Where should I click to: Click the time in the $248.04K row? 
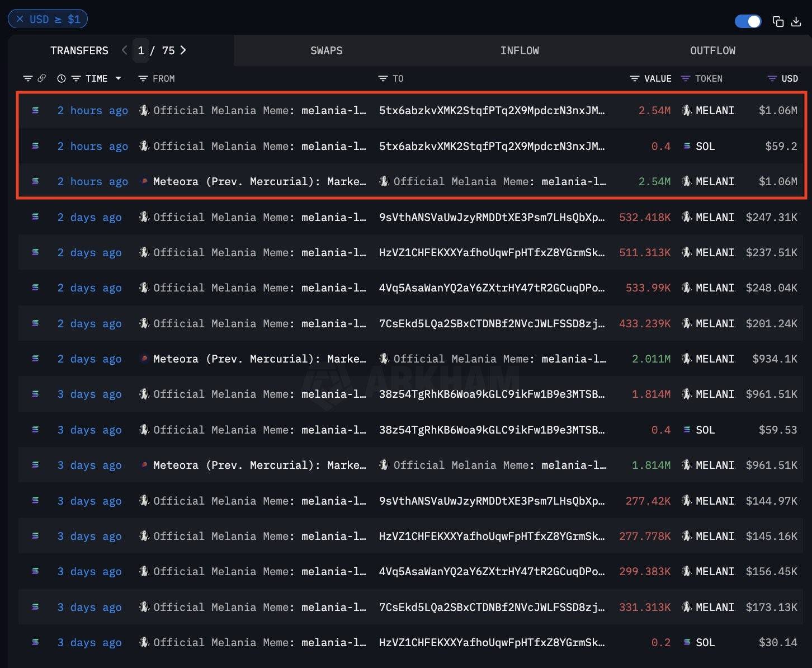coord(89,288)
